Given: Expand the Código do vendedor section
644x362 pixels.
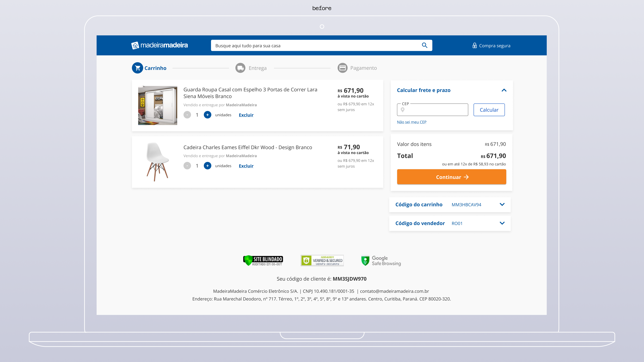Looking at the screenshot, I should 502,223.
